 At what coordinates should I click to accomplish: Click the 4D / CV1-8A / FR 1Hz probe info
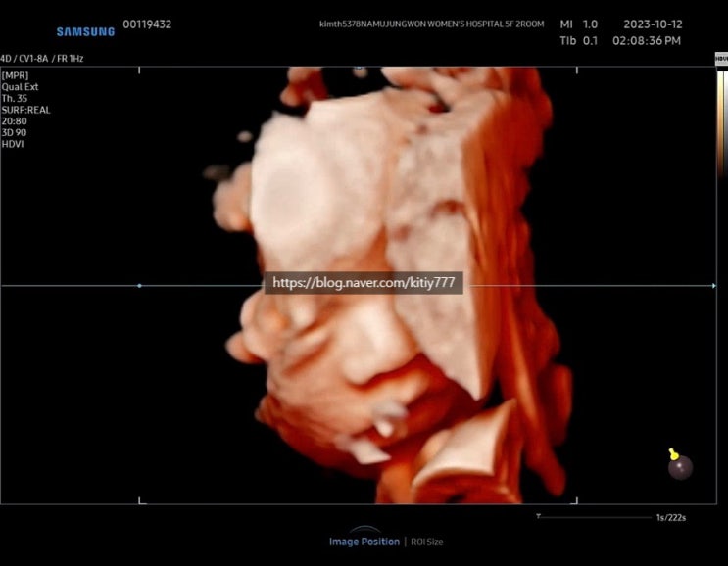click(x=42, y=59)
